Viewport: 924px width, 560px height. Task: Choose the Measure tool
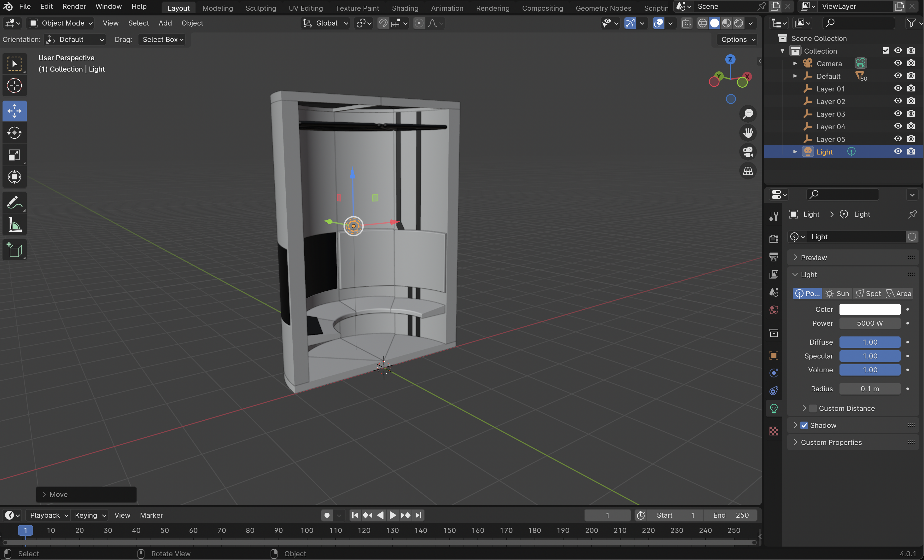click(14, 225)
